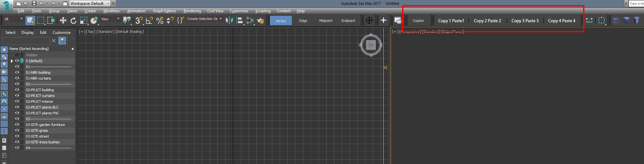Click the render teapot frame icon
Viewport: 644px width, 164px height.
point(398,20)
